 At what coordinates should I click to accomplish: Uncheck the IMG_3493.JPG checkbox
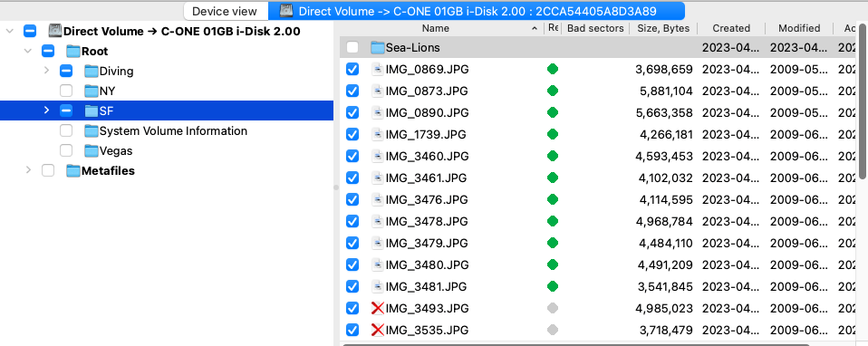352,308
